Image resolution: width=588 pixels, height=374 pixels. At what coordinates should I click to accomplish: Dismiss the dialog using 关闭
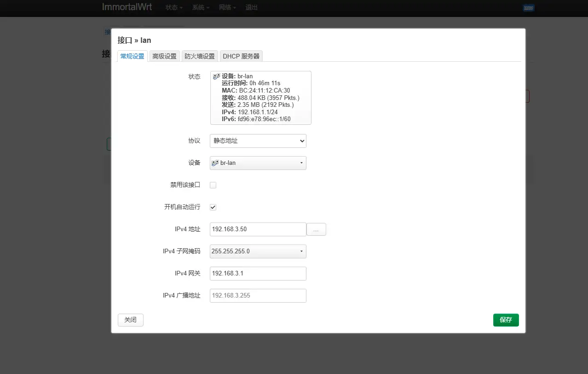pyautogui.click(x=130, y=320)
